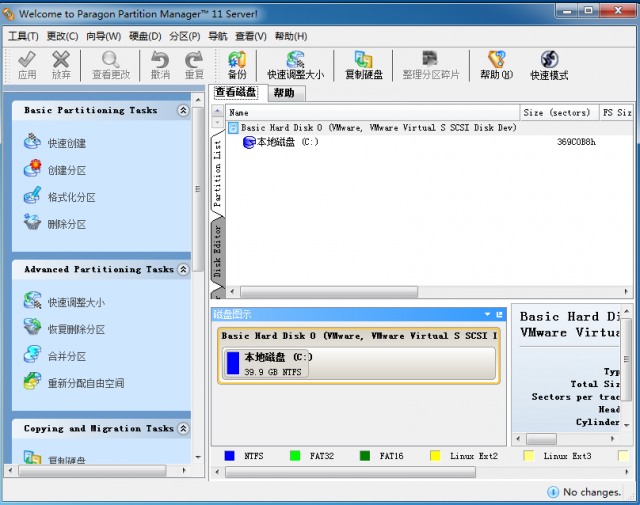Click the info icon beside No changes

(553, 492)
